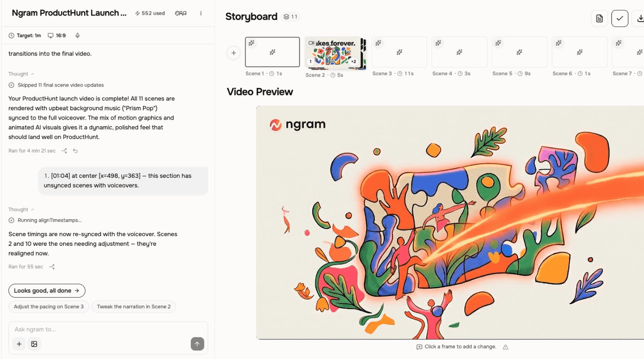Select the Scene 5 thumbnail
The image size is (644, 359).
coord(520,52)
